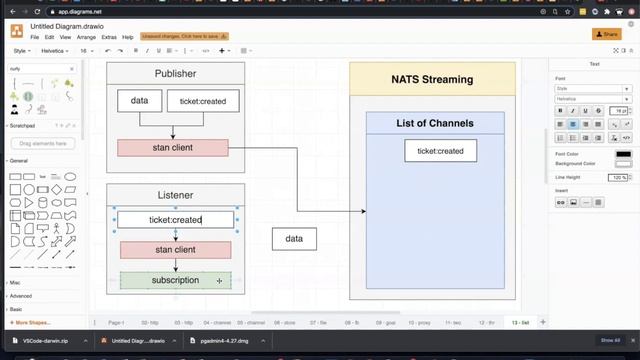640x360 pixels.
Task: Open the font size 16 dropdown
Action: click(87, 51)
